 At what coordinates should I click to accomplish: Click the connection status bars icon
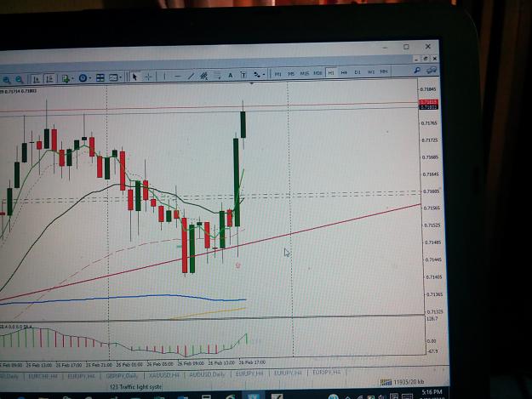386,383
